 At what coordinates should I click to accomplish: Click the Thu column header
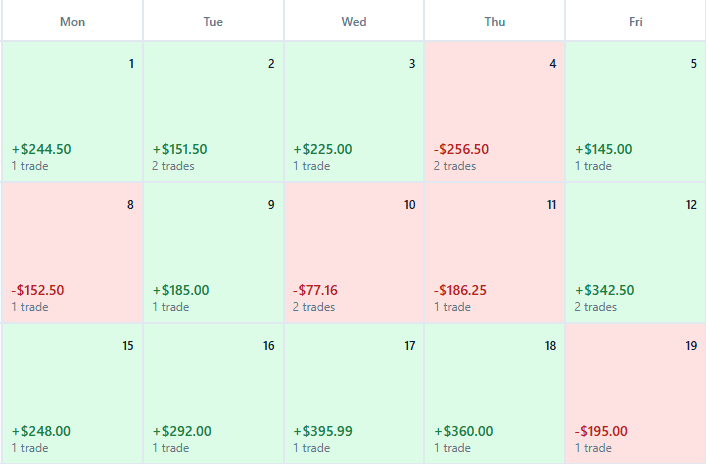tap(495, 21)
